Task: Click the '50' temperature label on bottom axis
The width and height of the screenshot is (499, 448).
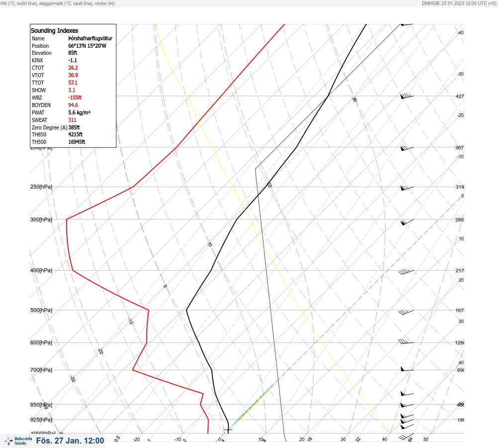Action: tap(426, 440)
